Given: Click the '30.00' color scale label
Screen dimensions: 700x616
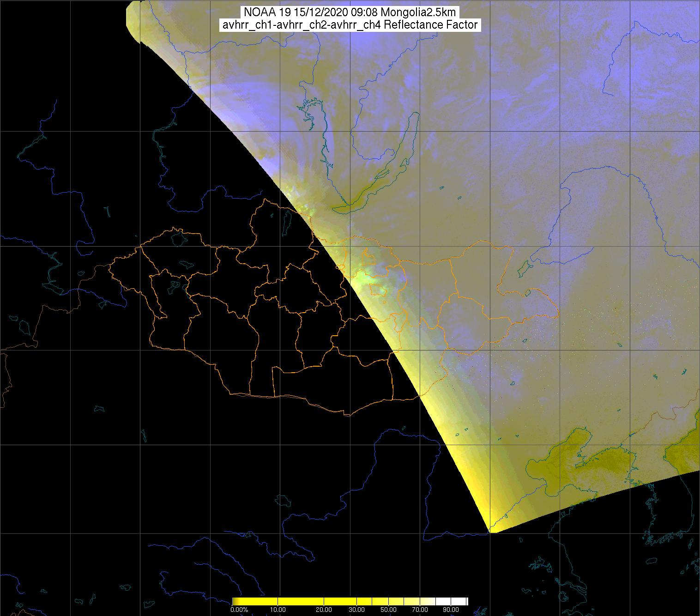Looking at the screenshot, I should point(356,610).
